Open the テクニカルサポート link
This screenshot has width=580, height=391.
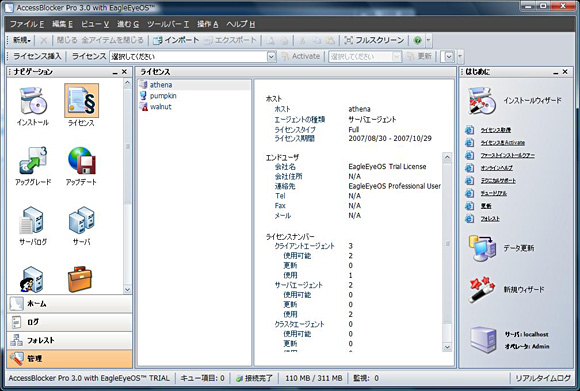pyautogui.click(x=498, y=181)
